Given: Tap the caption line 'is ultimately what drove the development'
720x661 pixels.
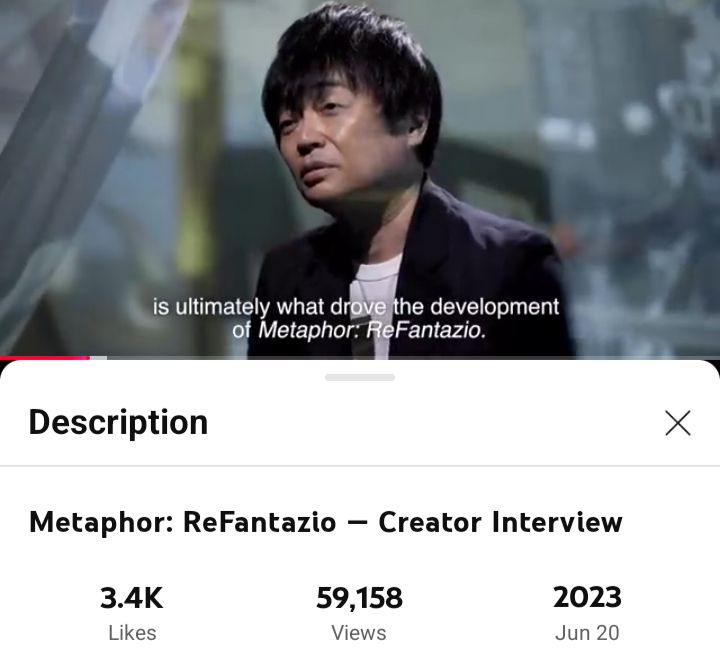Looking at the screenshot, I should pyautogui.click(x=356, y=307).
